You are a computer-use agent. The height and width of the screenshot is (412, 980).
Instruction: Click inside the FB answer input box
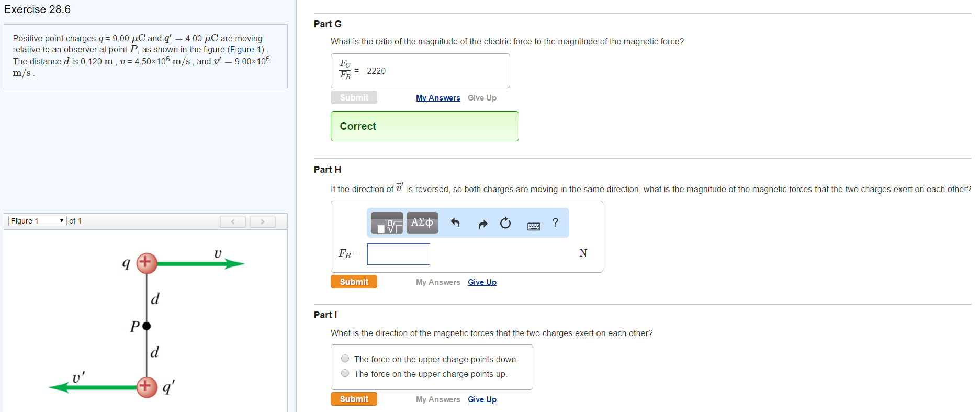[398, 254]
